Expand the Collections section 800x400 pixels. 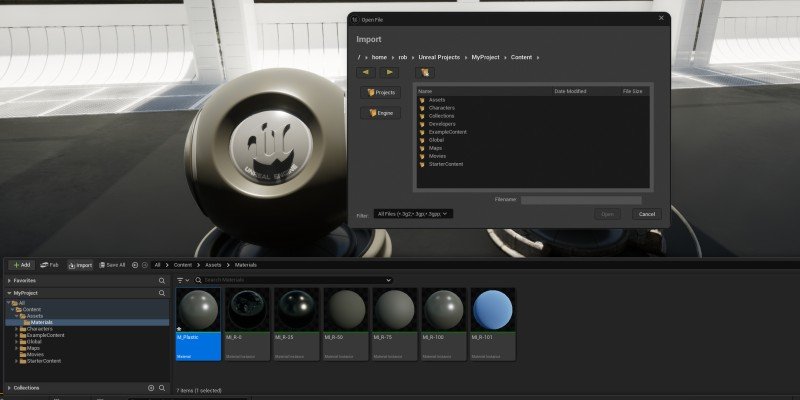point(9,388)
